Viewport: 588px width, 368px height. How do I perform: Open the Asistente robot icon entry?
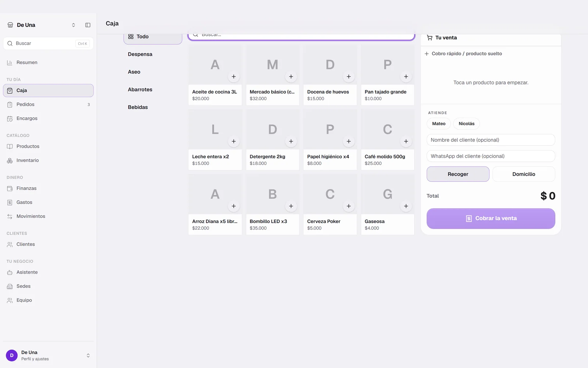10,272
